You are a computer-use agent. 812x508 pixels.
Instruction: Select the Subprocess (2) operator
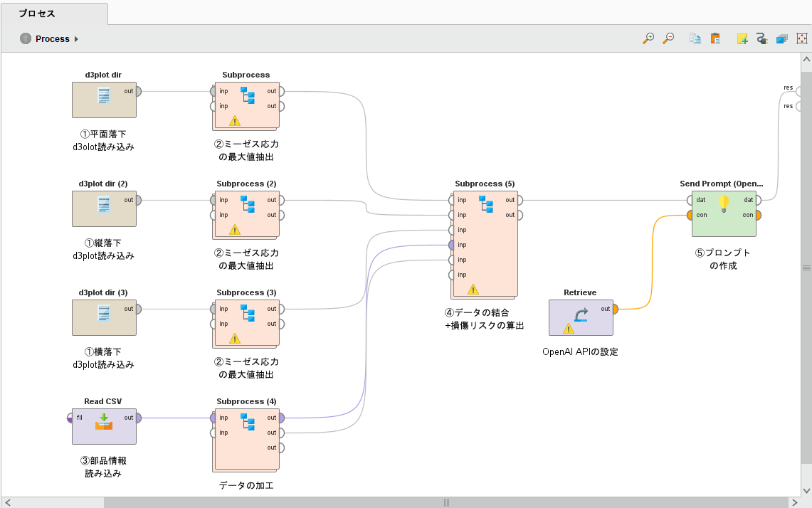(246, 214)
